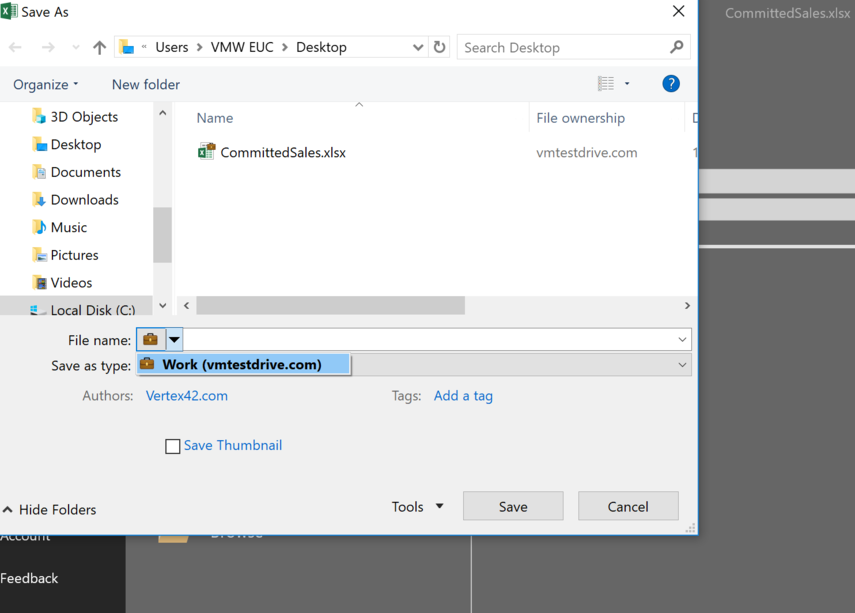855x613 pixels.
Task: Select Work (vmtestdrive.com) option
Action: tap(242, 365)
